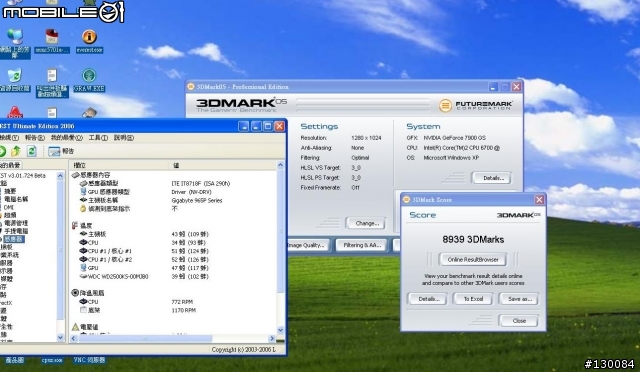Click the Futuremark Corporation logo in 3DMark05
The height and width of the screenshot is (372, 640).
[476, 105]
